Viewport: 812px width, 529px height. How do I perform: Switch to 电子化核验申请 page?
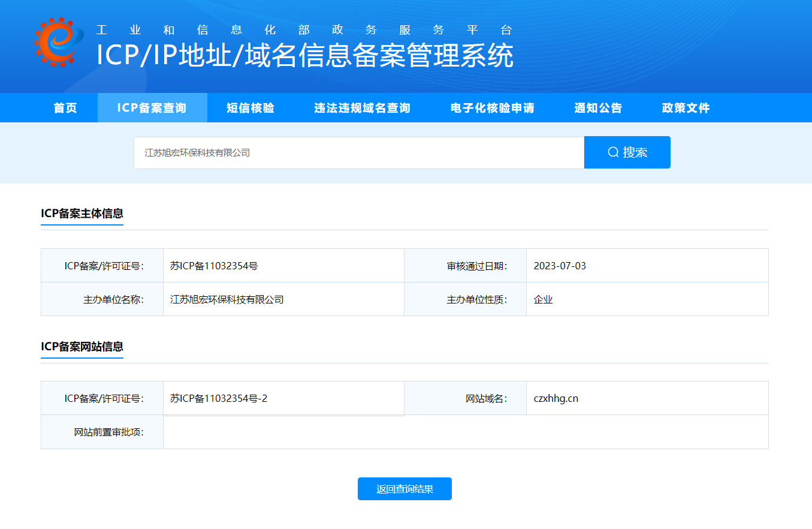pyautogui.click(x=492, y=108)
